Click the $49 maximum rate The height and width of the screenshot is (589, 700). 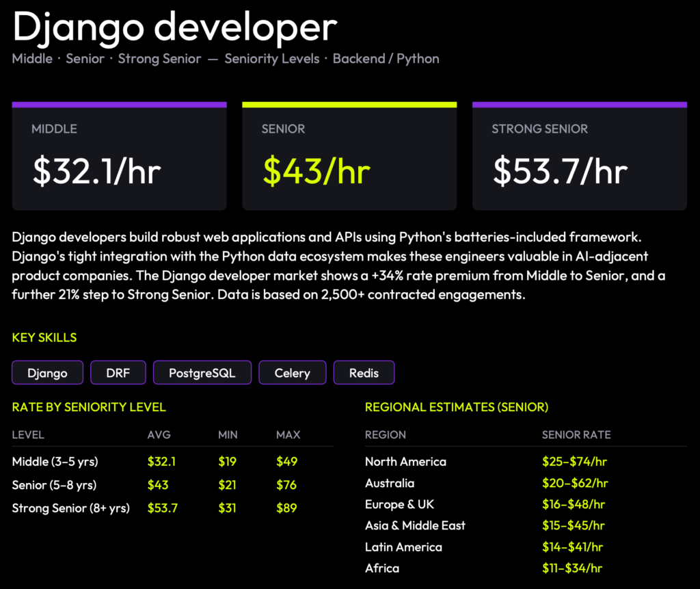click(x=286, y=462)
